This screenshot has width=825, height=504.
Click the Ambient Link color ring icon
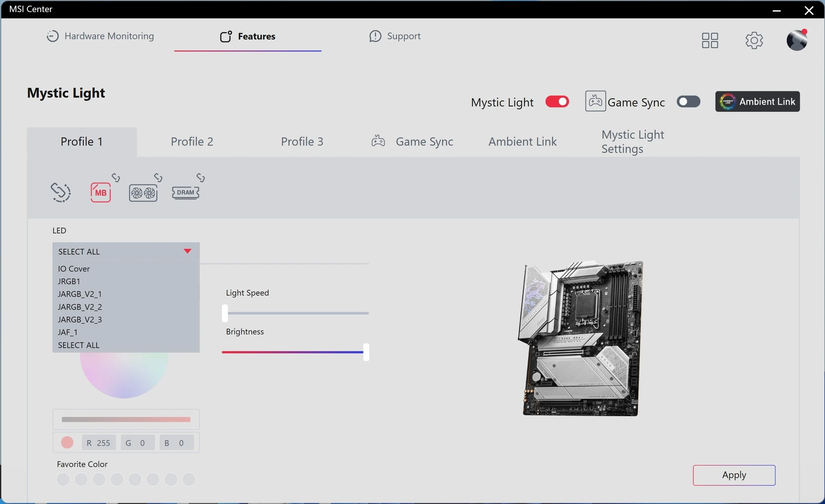727,101
